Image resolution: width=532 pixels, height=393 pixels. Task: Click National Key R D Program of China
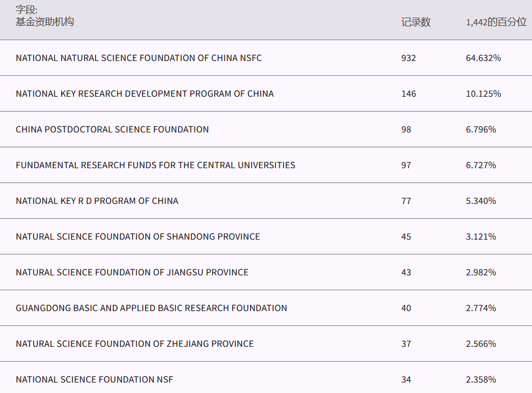(x=97, y=201)
